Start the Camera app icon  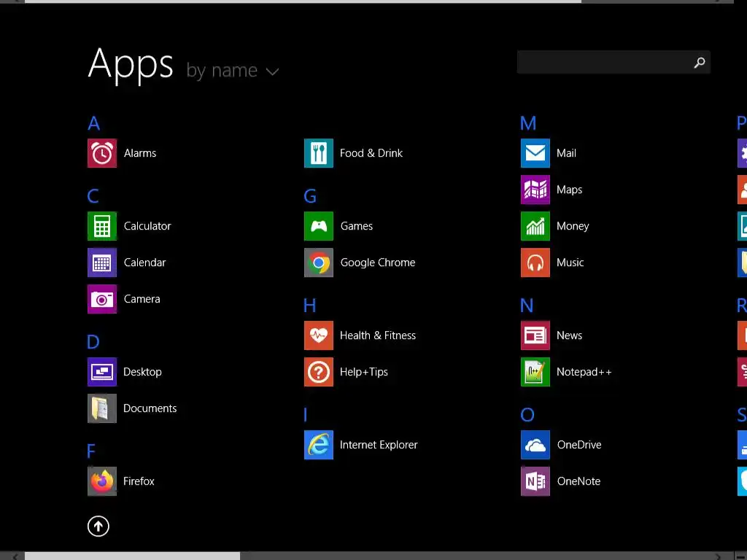102,299
